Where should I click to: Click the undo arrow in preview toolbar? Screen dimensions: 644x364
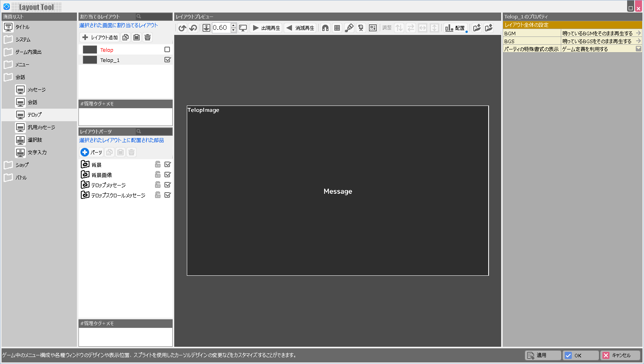(182, 28)
